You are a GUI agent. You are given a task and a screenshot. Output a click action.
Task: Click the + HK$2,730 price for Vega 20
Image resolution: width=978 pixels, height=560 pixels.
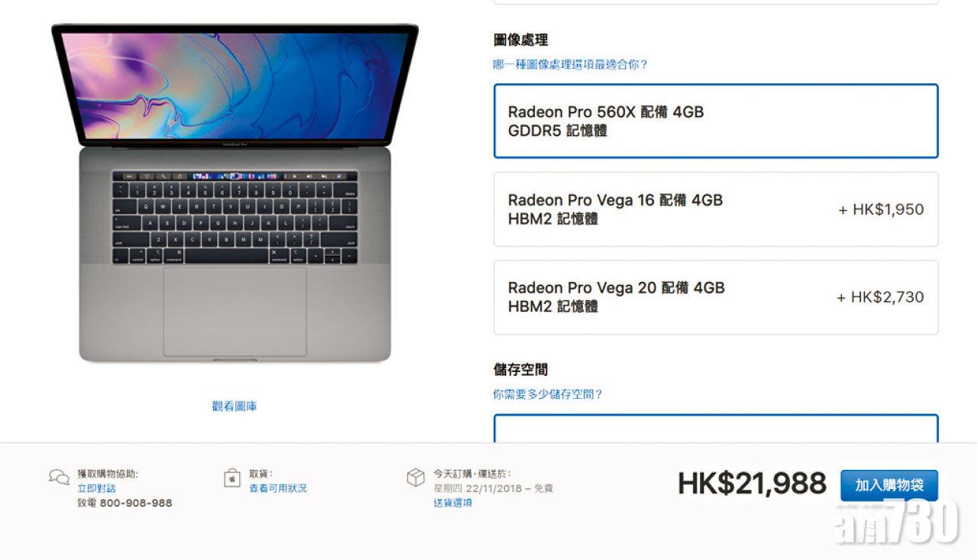(880, 297)
